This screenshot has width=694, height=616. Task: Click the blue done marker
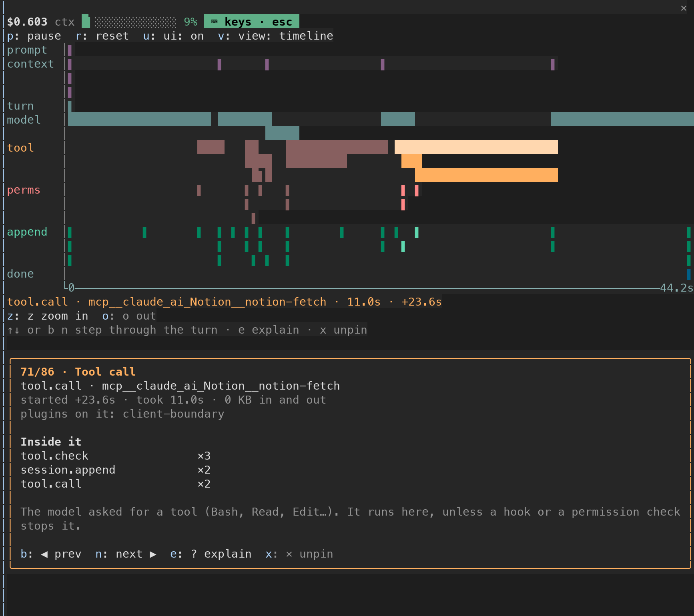689,274
